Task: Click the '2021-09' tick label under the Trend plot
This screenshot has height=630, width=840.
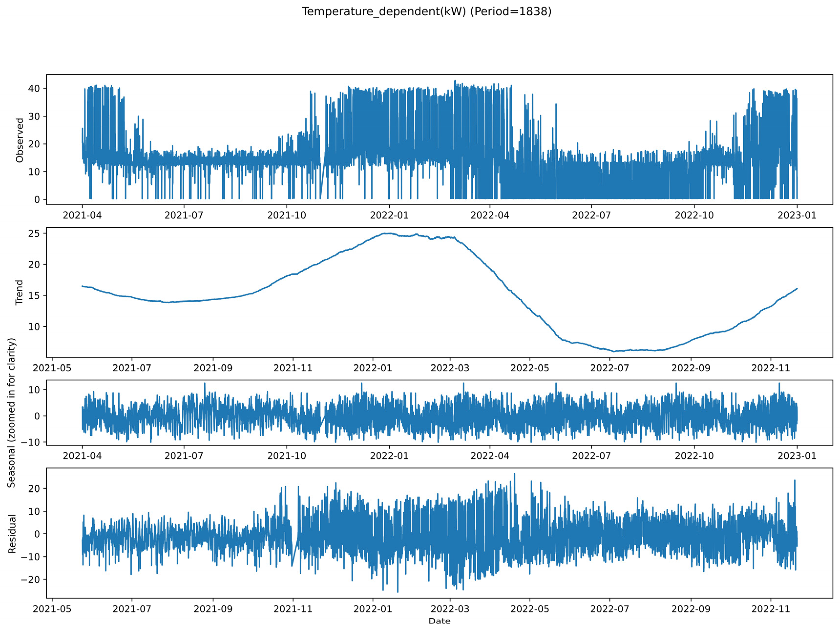Action: click(213, 368)
